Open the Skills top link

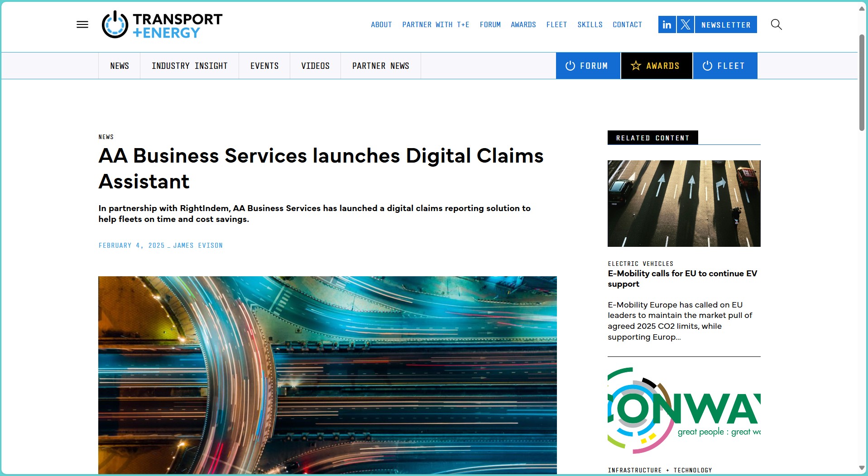[590, 24]
